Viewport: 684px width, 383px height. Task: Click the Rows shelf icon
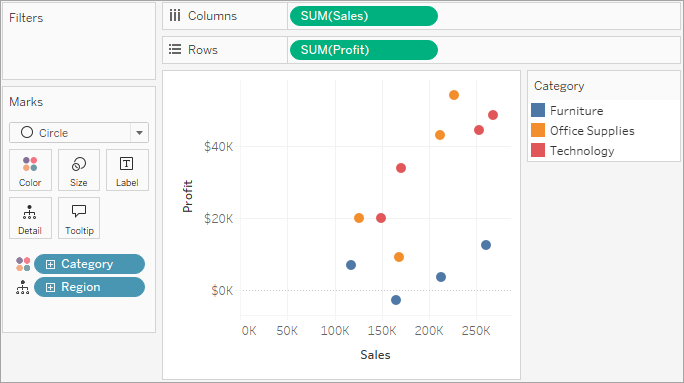[x=175, y=49]
